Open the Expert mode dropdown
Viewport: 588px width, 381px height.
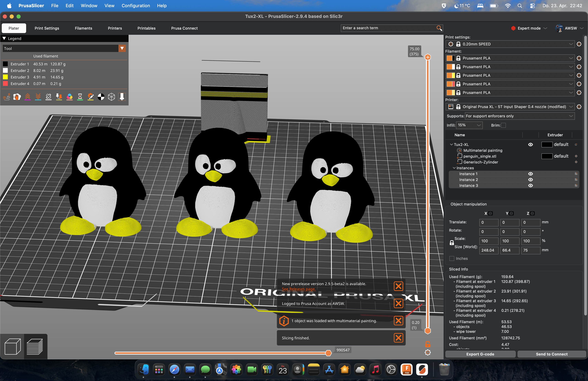[529, 28]
